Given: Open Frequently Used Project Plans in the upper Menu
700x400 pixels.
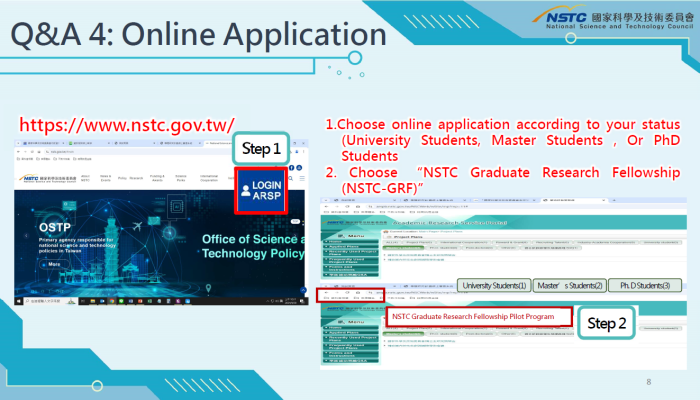Looking at the screenshot, I should coord(351,260).
